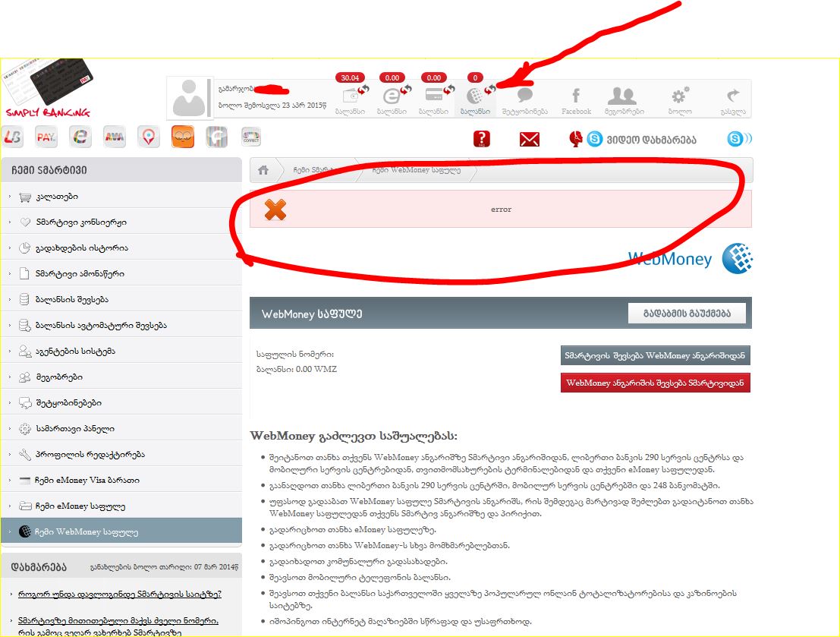Image resolution: width=840 pixels, height=637 pixels.
Task: Click the გასვლა logout arrow icon
Action: pyautogui.click(x=733, y=96)
